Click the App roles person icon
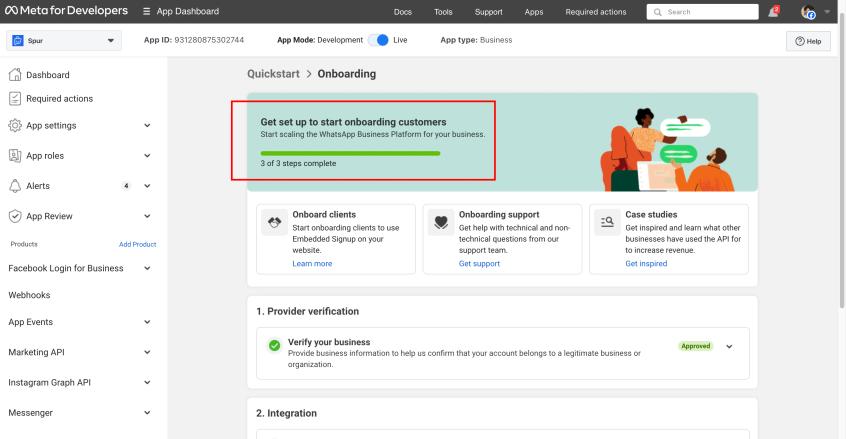 pos(15,155)
